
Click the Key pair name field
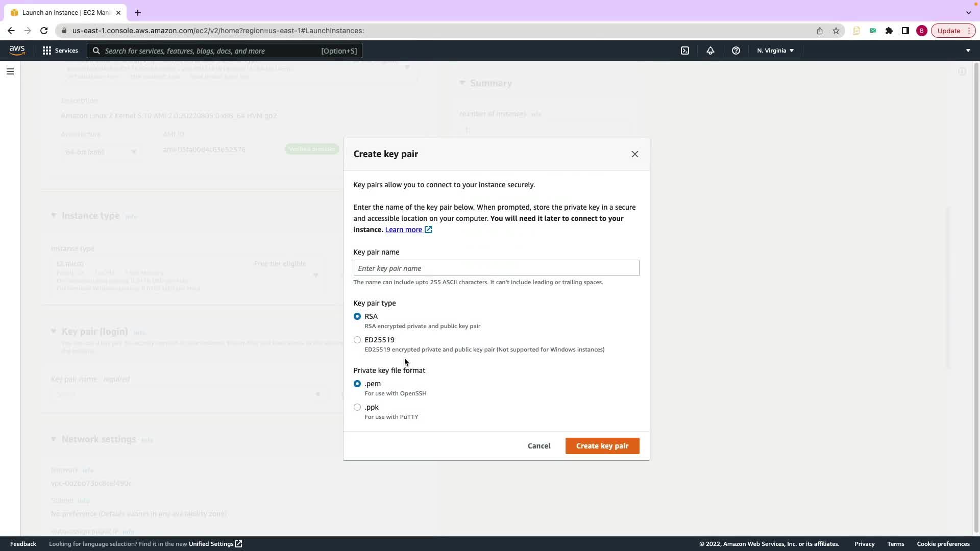click(x=496, y=268)
